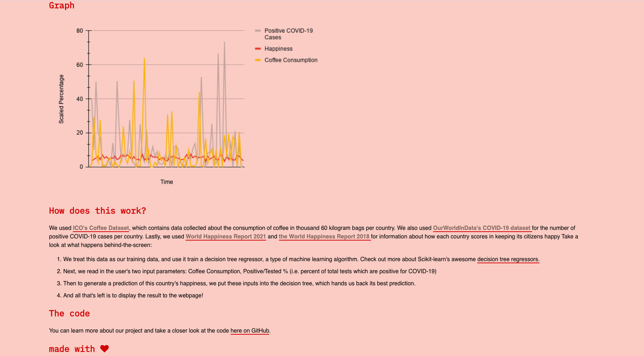Viewport: 644px width, 356px height.
Task: Click the How does this work? heading
Action: point(97,211)
